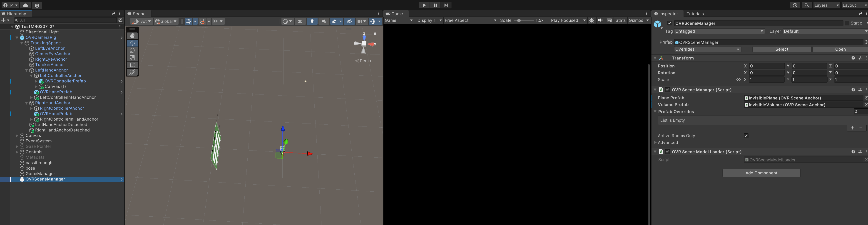This screenshot has width=868, height=225.
Task: Mute audio in Game view
Action: coord(600,20)
